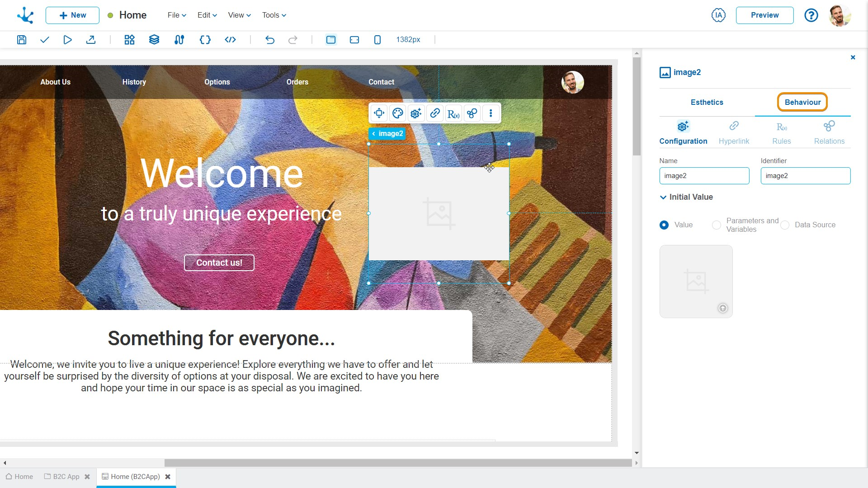
Task: Click the Rx variables icon in toolbar
Action: [454, 113]
